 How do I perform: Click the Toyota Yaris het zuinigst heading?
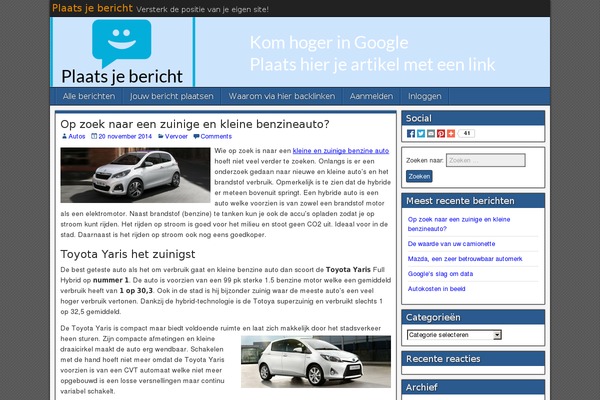128,254
